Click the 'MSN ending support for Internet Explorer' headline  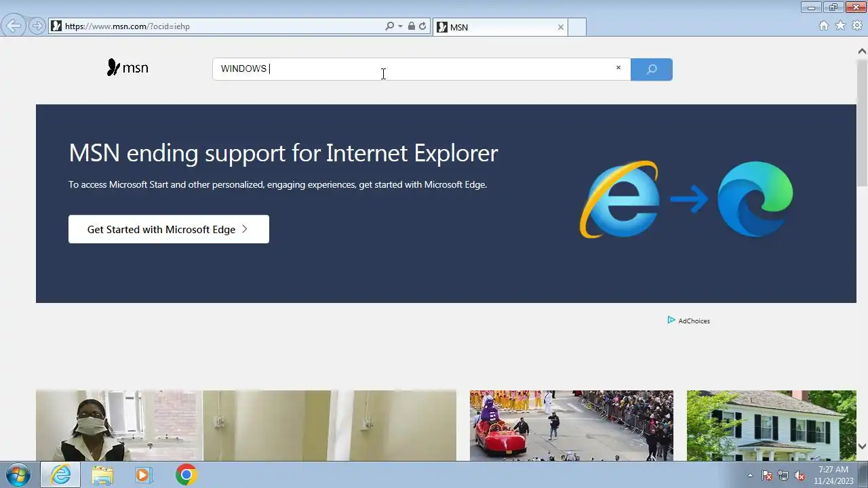pyautogui.click(x=283, y=153)
